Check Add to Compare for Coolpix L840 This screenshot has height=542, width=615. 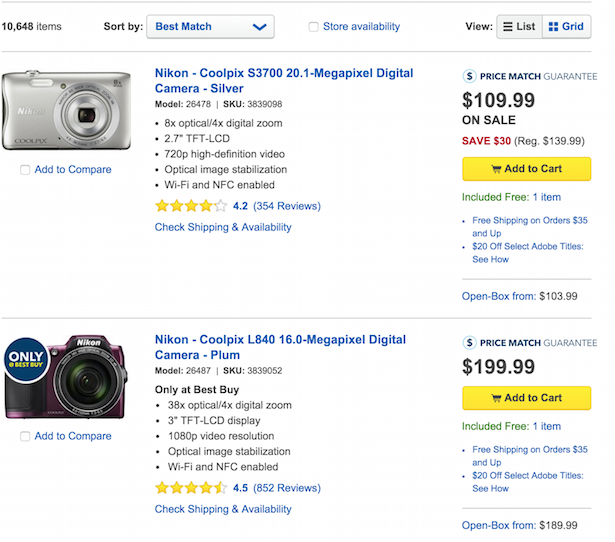pyautogui.click(x=25, y=436)
